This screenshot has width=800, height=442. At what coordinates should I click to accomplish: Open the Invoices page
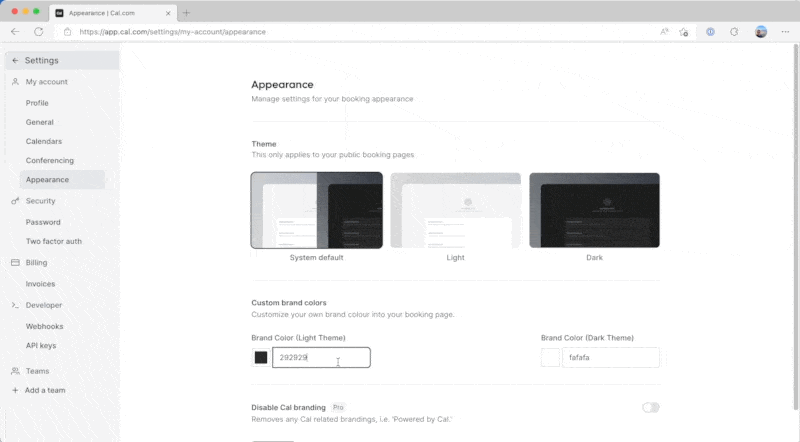(40, 284)
